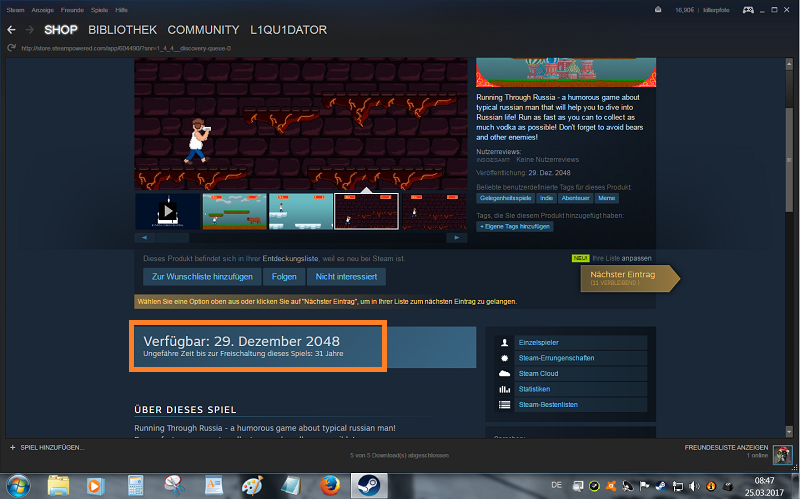Open the Windows Start menu
800x499 pixels.
(18, 486)
